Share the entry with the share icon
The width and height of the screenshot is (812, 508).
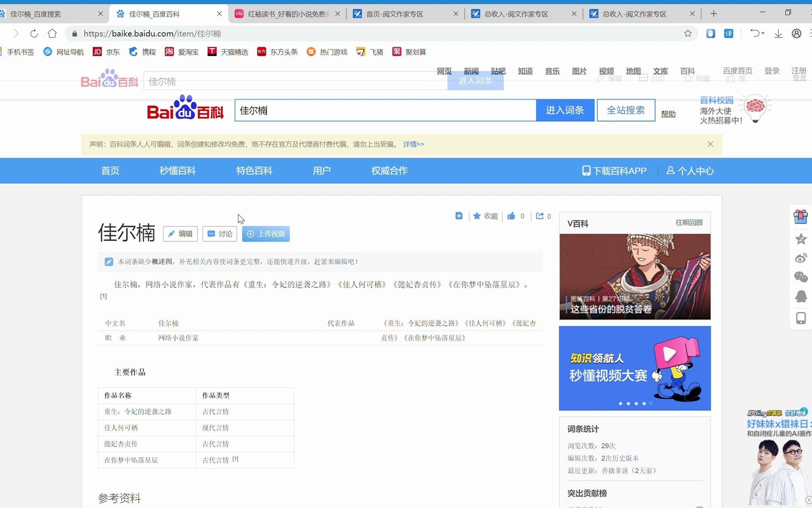540,216
